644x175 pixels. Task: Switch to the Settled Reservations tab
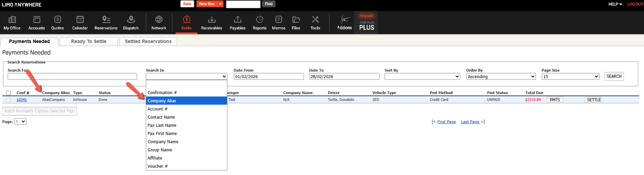pyautogui.click(x=148, y=41)
